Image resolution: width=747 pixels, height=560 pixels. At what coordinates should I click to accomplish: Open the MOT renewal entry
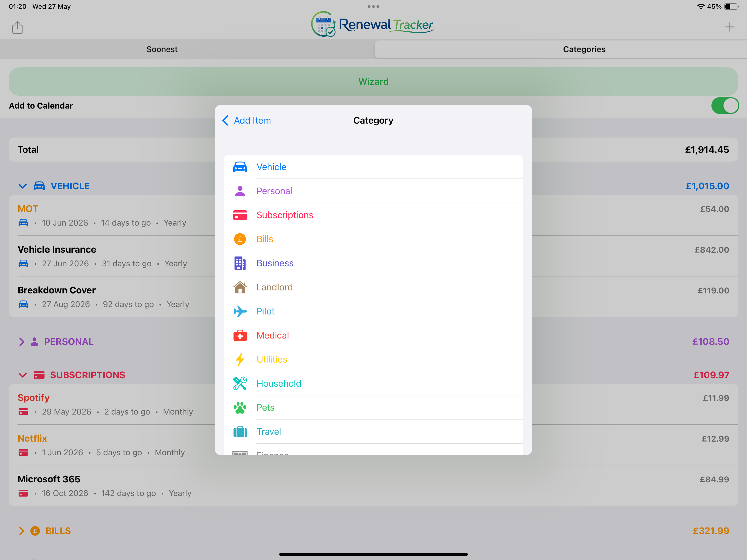373,215
